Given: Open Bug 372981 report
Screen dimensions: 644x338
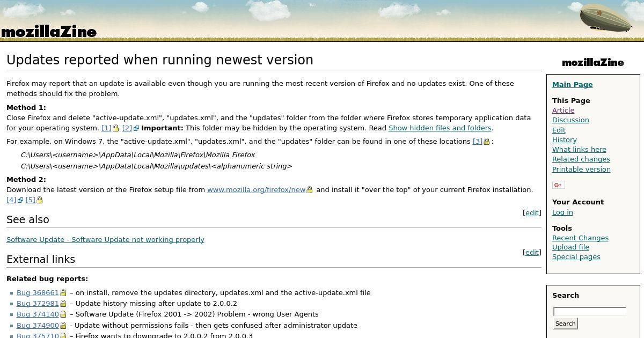Looking at the screenshot, I should (x=38, y=304).
